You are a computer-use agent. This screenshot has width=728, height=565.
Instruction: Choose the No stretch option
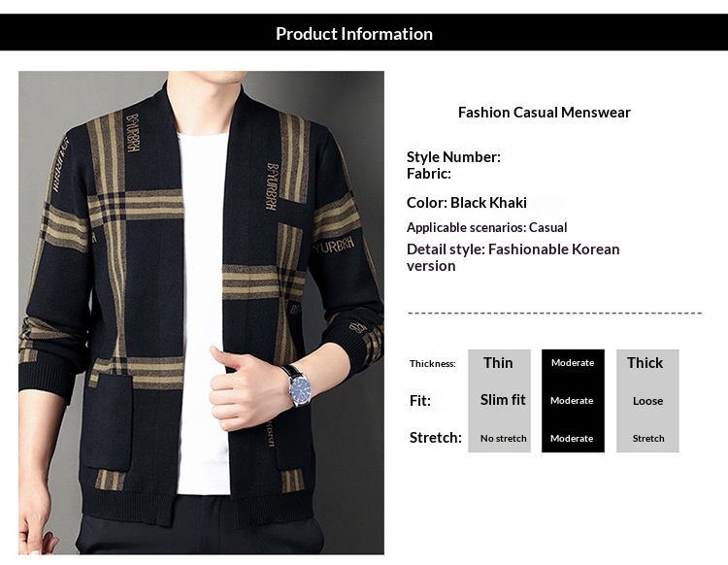coord(503,439)
